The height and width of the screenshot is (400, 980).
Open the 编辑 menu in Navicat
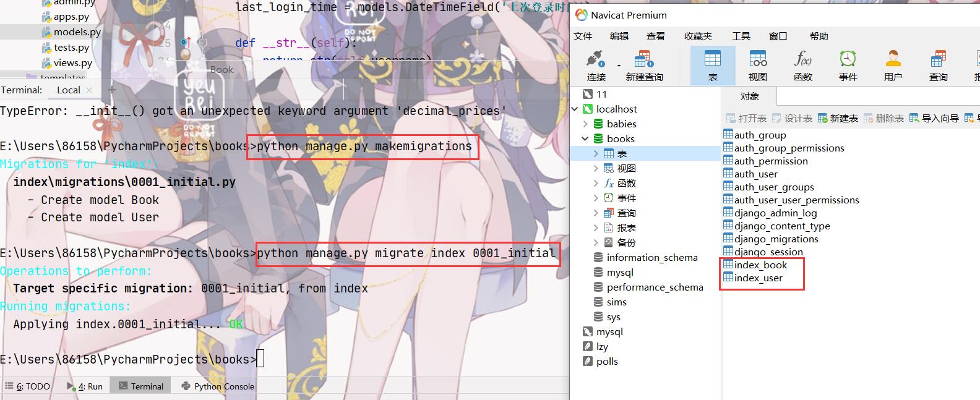619,36
